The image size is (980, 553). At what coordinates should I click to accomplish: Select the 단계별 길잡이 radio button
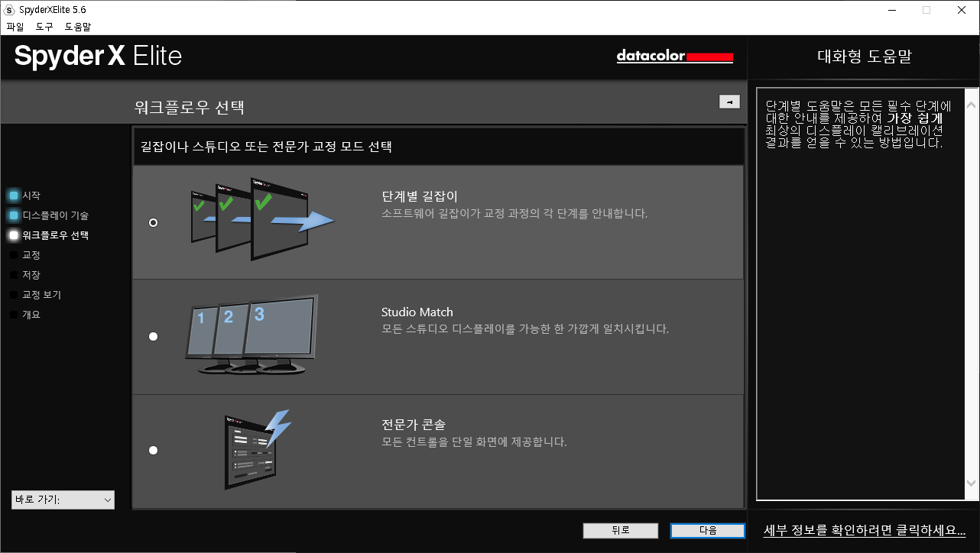(154, 222)
